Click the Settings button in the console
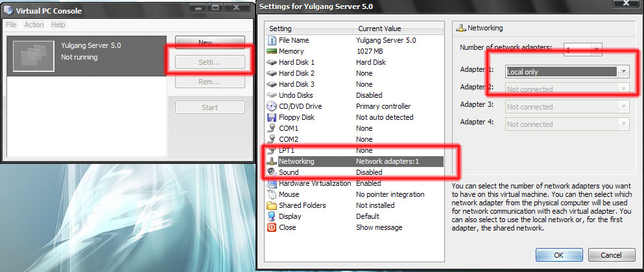This screenshot has width=644, height=272. [210, 62]
